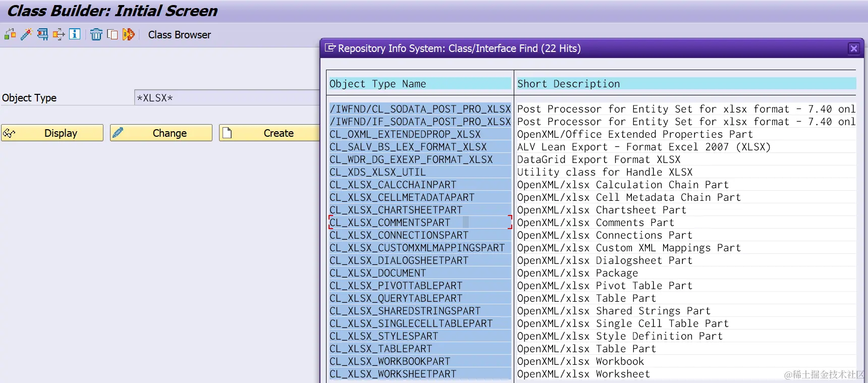868x383 pixels.
Task: Click the Create button
Action: point(269,133)
